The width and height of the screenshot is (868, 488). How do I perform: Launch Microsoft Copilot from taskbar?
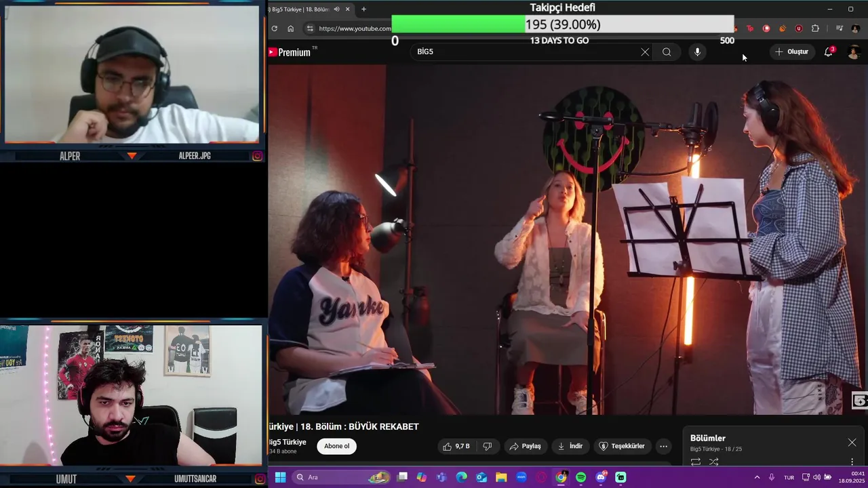(x=422, y=477)
